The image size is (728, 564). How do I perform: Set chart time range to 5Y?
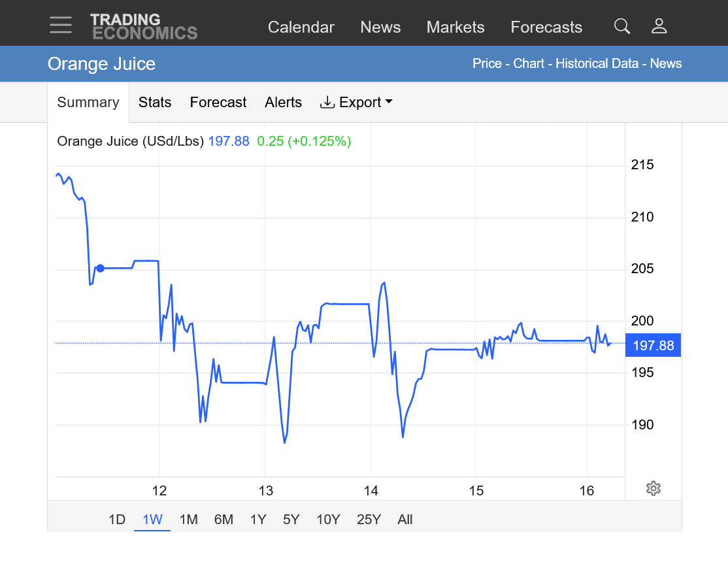(291, 520)
